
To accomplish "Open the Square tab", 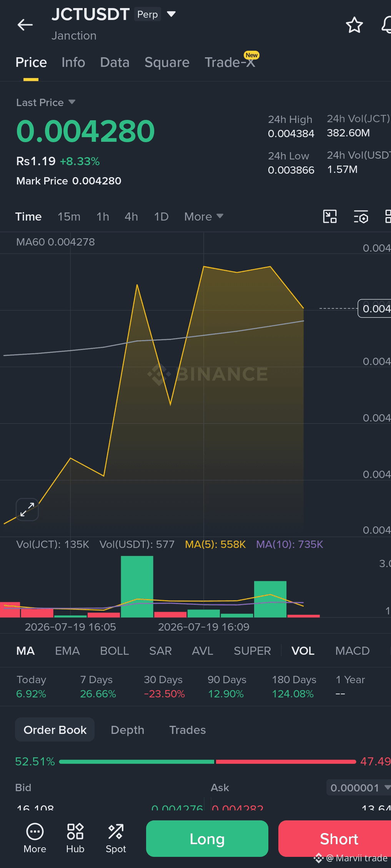I will coord(167,62).
